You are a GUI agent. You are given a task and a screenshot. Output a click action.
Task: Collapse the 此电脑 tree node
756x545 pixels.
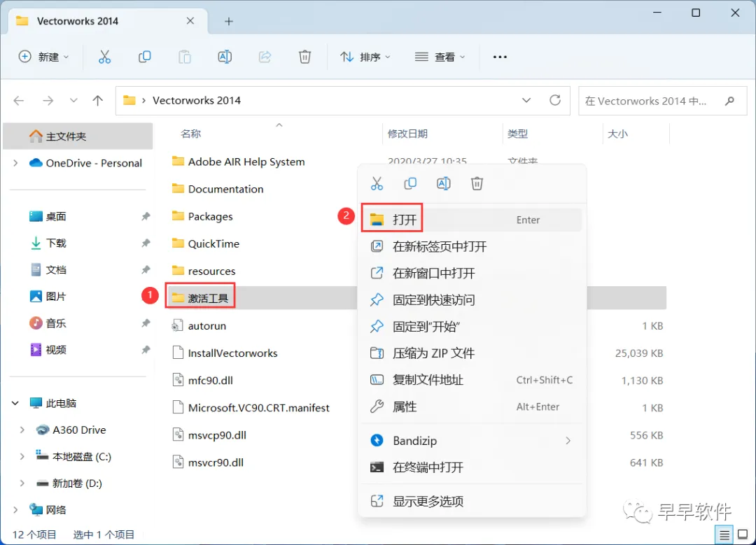[15, 403]
